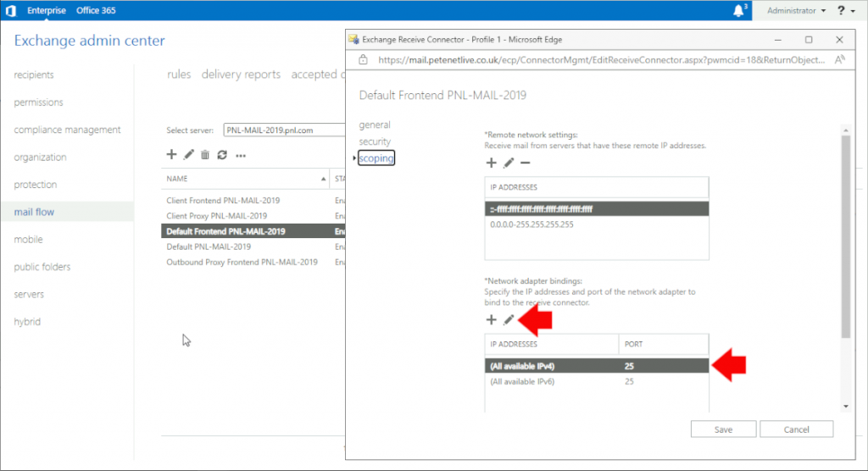The width and height of the screenshot is (868, 471).
Task: Open organization in left navigation
Action: point(41,158)
